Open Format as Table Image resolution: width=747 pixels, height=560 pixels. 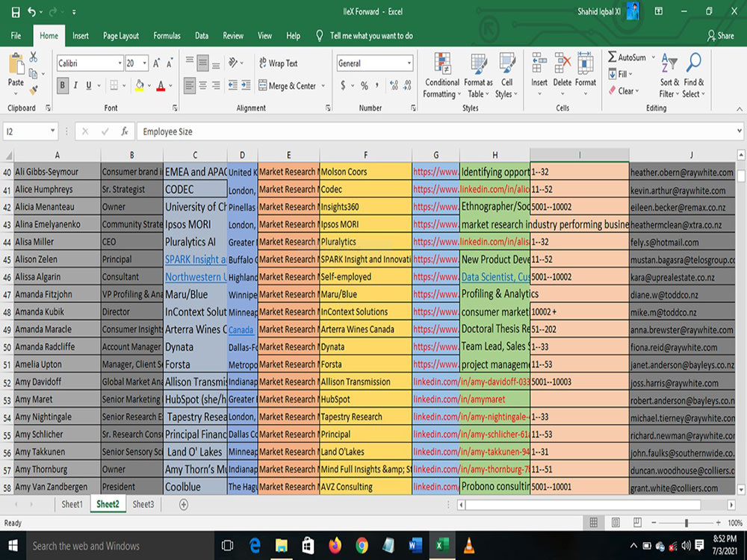point(478,75)
